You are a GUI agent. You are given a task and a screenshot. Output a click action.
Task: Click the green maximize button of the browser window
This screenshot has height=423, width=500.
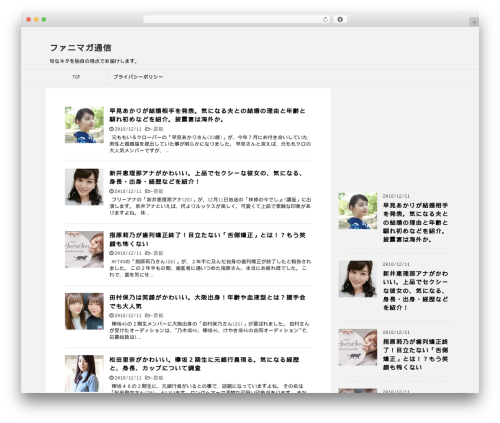click(44, 20)
